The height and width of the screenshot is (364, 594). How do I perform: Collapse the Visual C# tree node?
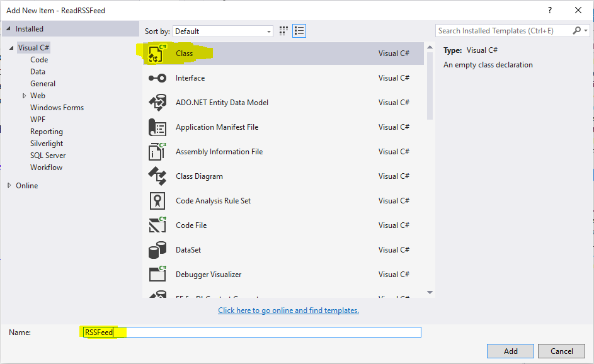11,48
